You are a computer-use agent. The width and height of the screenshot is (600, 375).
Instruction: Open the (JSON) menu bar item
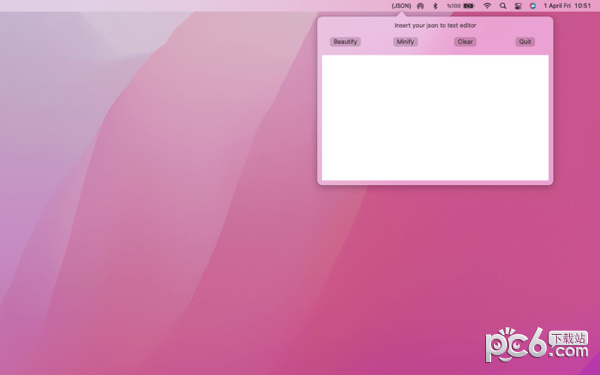click(x=401, y=6)
